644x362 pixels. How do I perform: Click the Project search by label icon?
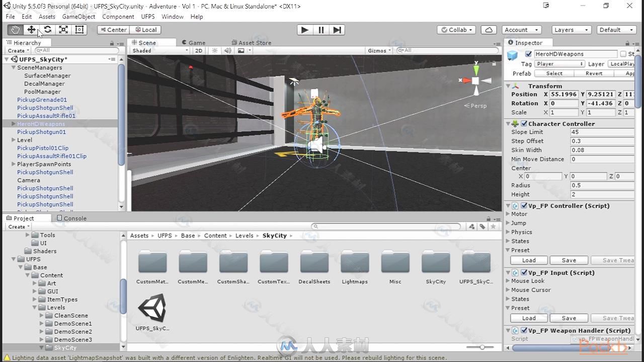(482, 226)
